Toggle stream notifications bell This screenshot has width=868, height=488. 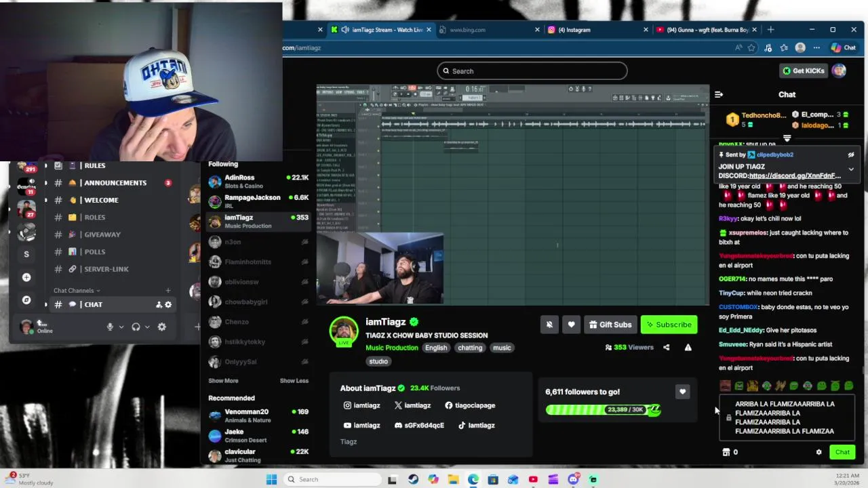click(549, 325)
